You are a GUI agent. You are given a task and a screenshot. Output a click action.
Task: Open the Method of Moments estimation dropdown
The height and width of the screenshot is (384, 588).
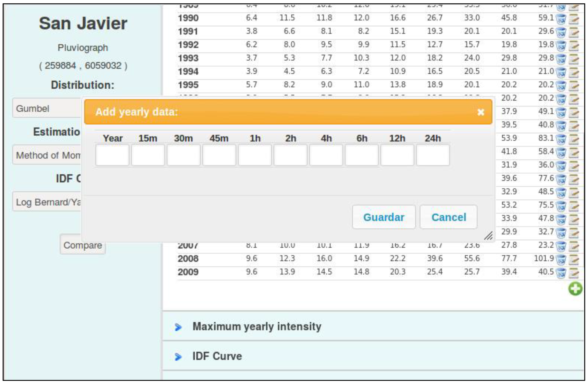(x=47, y=155)
